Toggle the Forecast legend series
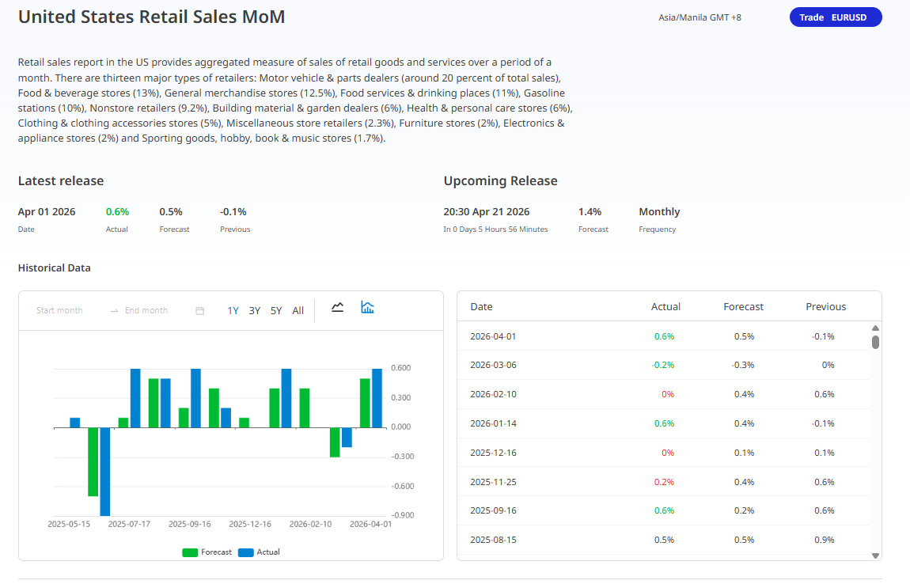The width and height of the screenshot is (910, 588). point(207,552)
